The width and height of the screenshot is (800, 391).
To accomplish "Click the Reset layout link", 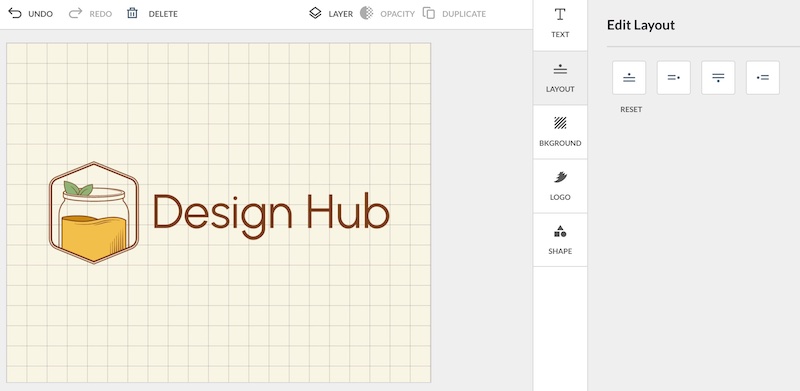I will [x=631, y=109].
